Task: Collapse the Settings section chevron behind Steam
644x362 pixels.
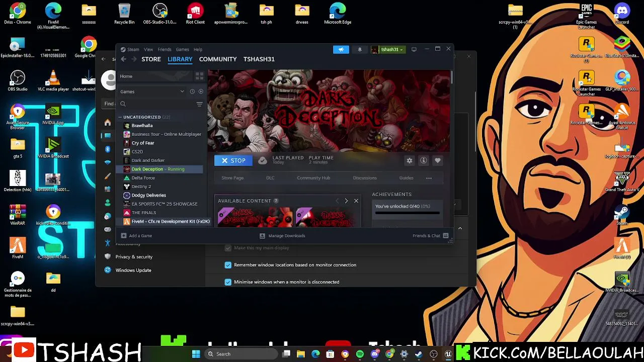Action: point(460,229)
